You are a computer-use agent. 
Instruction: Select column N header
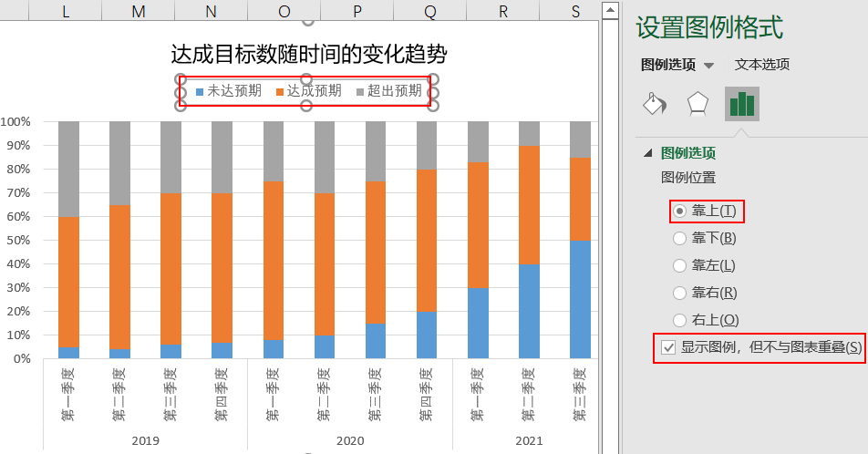(x=211, y=11)
